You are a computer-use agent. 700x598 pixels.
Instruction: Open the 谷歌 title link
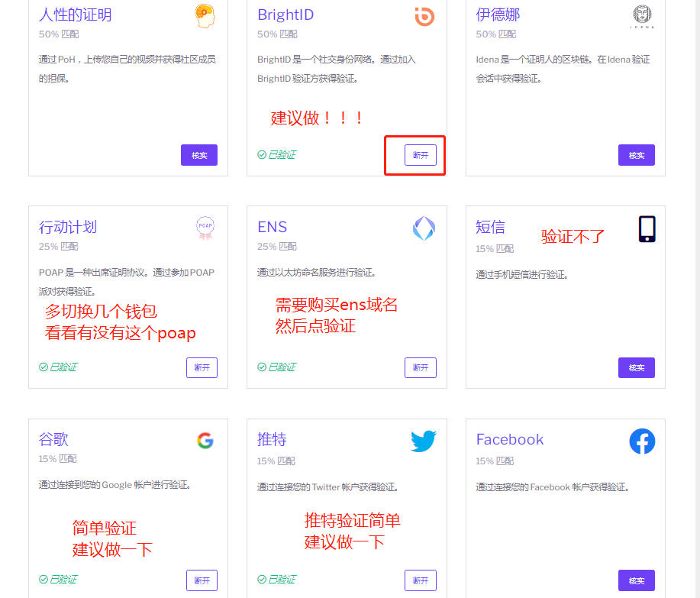coord(53,439)
